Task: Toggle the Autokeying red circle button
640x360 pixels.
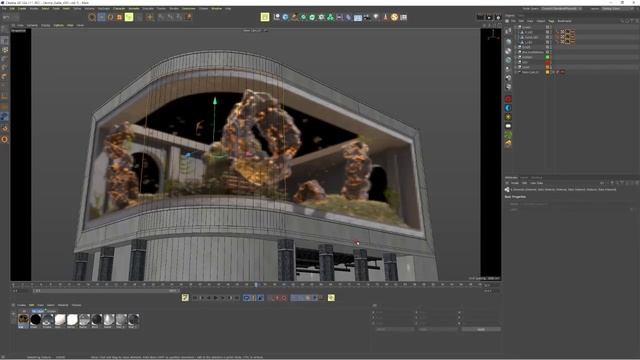Action: pos(284,298)
